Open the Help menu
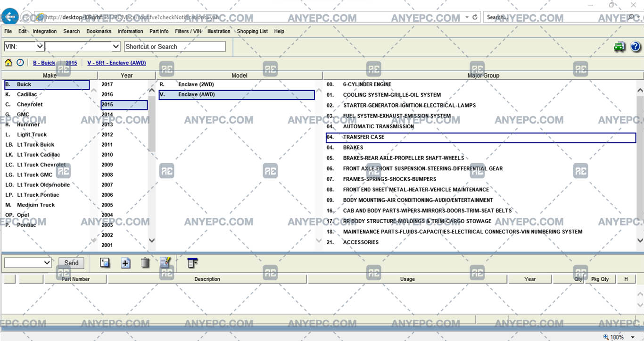 (279, 31)
